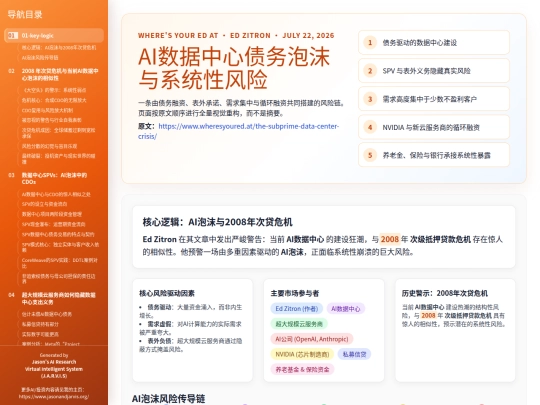
Task: Click the 表外负债 bullet item
Action: 190,345
